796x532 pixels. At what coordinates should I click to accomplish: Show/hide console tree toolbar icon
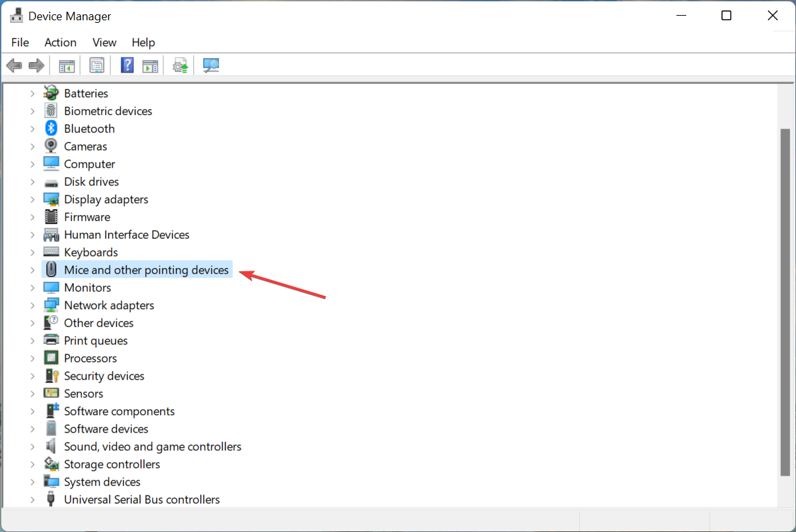(x=67, y=65)
